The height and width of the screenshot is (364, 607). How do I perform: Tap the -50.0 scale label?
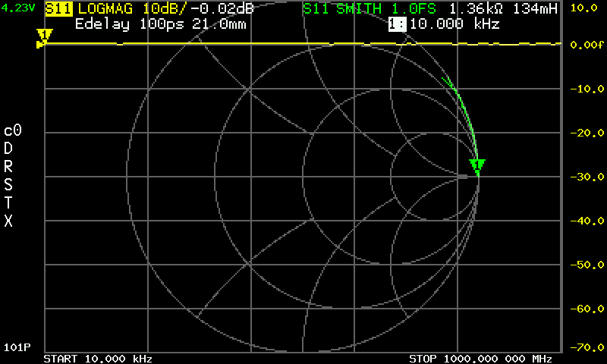click(x=587, y=265)
